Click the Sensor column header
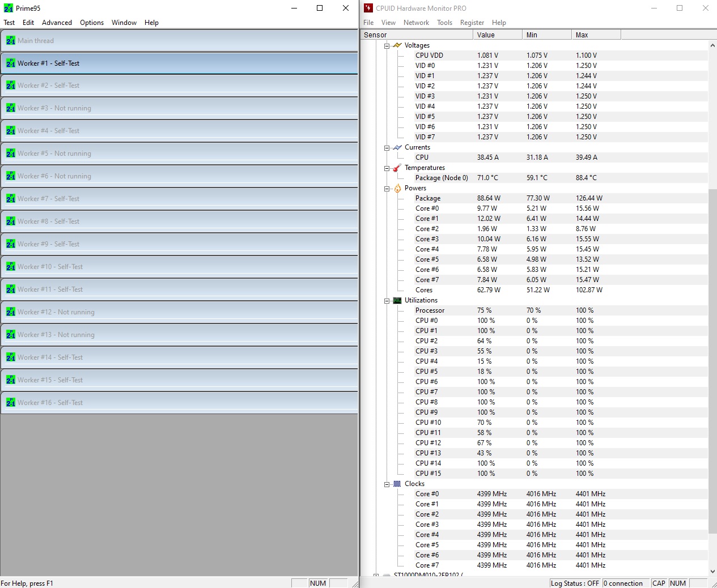Viewport: 717px width, 588px height. [x=417, y=35]
